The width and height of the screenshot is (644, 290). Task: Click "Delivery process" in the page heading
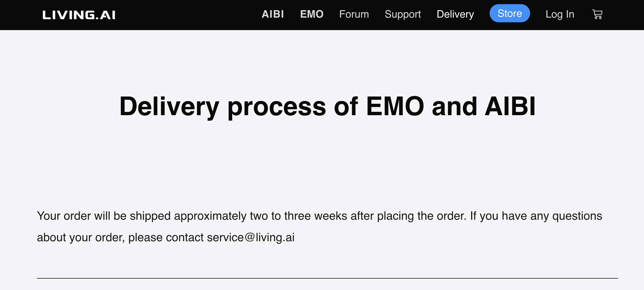click(223, 106)
